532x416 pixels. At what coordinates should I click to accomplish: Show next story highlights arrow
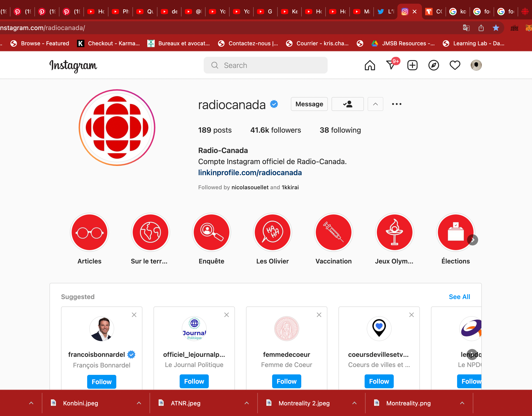click(x=473, y=240)
